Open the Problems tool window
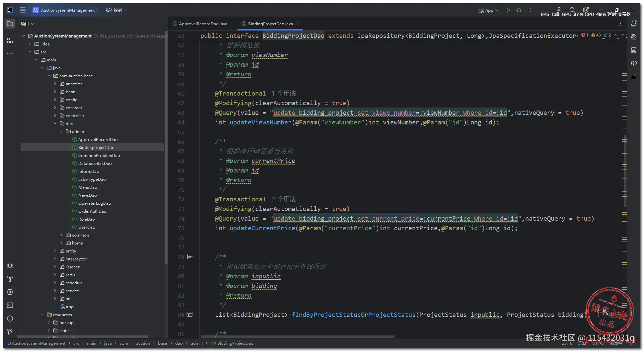The image size is (644, 352). pyautogui.click(x=10, y=318)
